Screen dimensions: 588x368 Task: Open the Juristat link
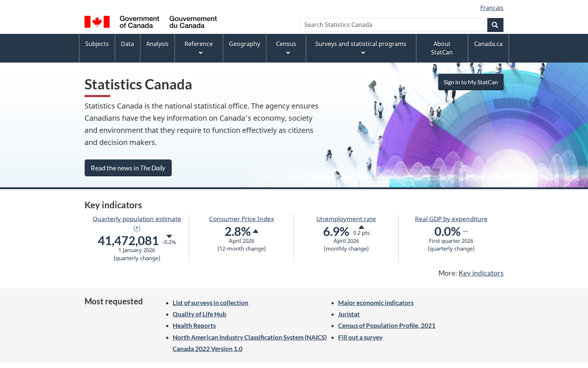[349, 314]
